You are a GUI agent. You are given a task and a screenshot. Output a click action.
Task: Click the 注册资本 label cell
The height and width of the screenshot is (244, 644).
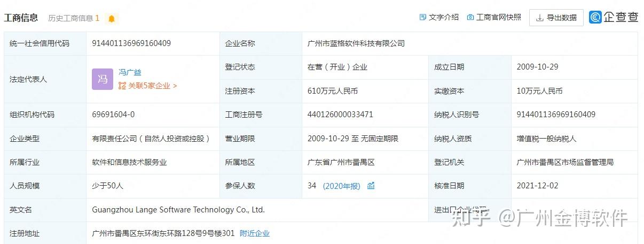(261, 91)
